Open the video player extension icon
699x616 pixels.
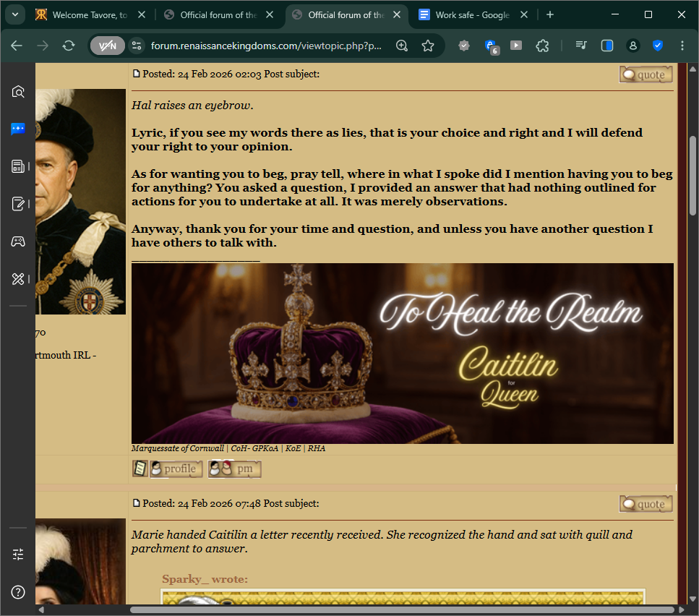click(x=516, y=46)
